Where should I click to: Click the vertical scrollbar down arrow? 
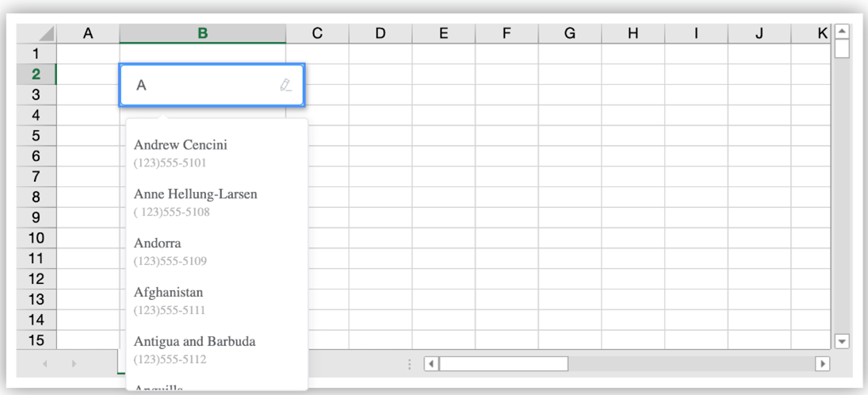tap(842, 341)
